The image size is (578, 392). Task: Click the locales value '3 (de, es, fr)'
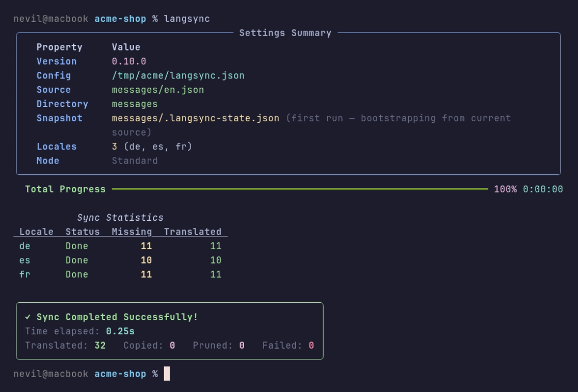[x=152, y=146]
